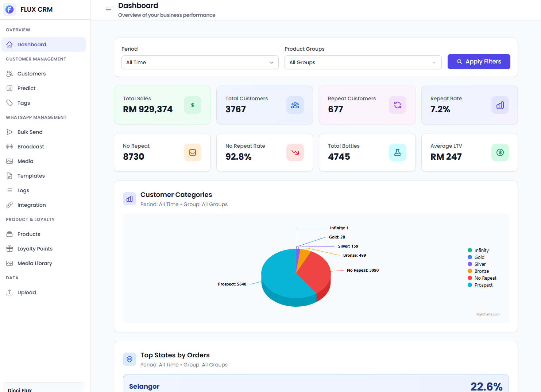Expand the Product Groups dropdown
This screenshot has height=392, width=541.
[363, 62]
